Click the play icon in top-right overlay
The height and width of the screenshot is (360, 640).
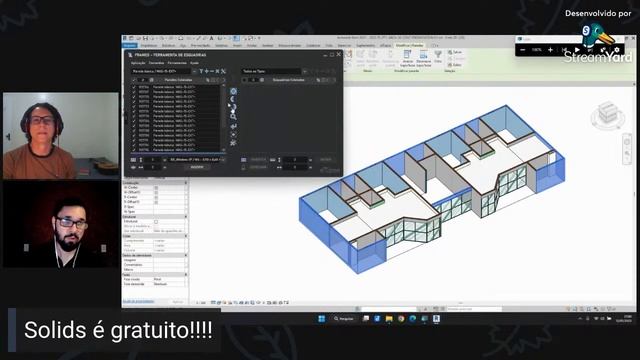click(577, 50)
